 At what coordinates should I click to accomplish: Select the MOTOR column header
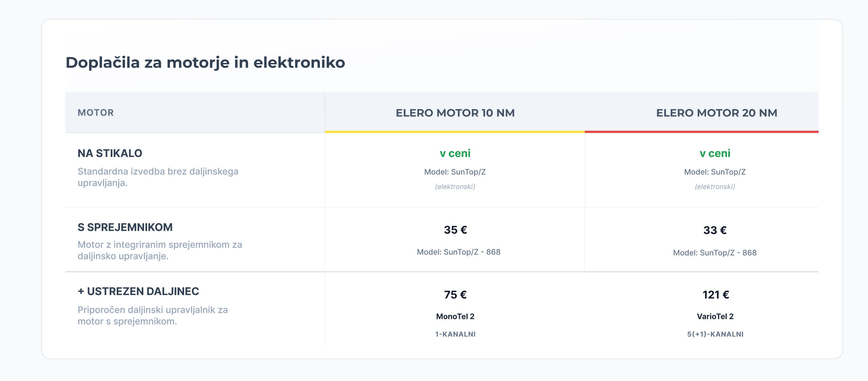click(x=96, y=112)
